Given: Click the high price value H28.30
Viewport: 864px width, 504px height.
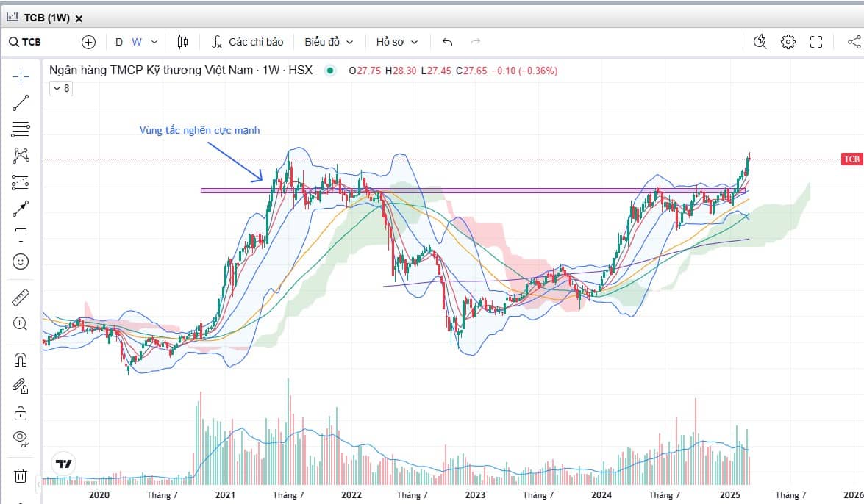Looking at the screenshot, I should [x=401, y=71].
